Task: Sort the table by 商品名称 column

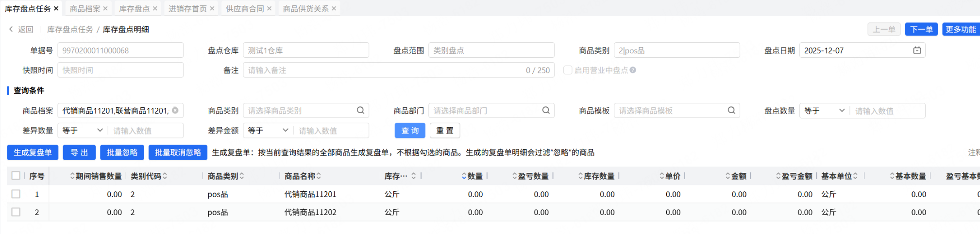Action: pos(319,176)
